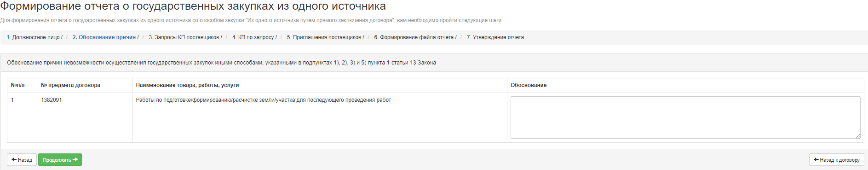Click the panel heading about статьи 13 Закона

coord(221,63)
